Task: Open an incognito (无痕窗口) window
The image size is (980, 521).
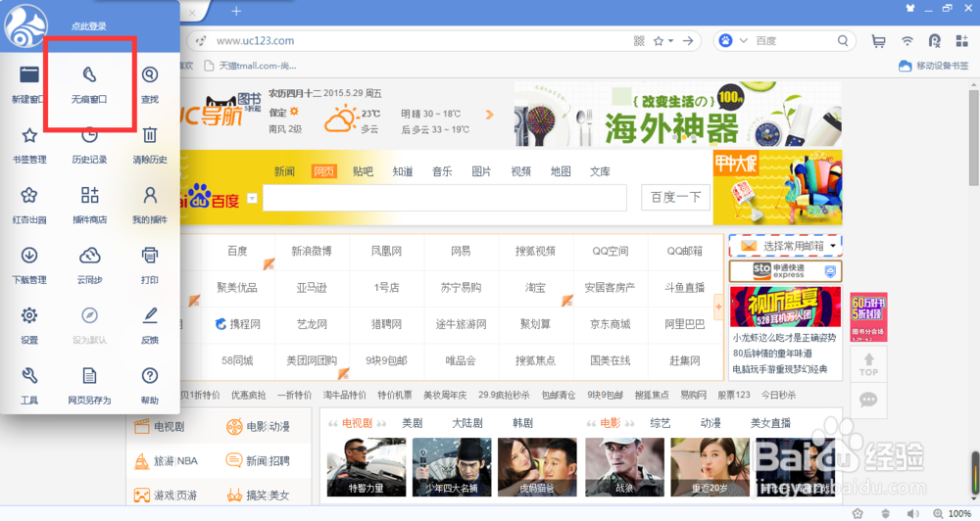Action: [89, 84]
